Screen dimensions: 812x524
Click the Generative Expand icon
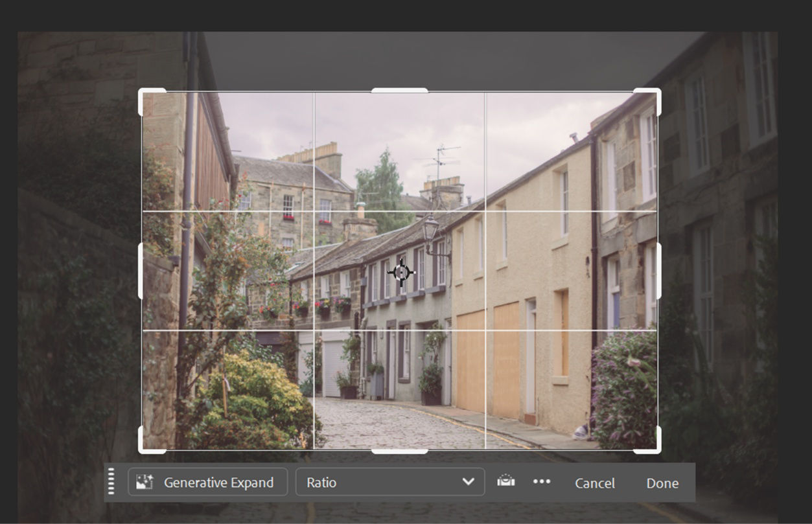146,482
